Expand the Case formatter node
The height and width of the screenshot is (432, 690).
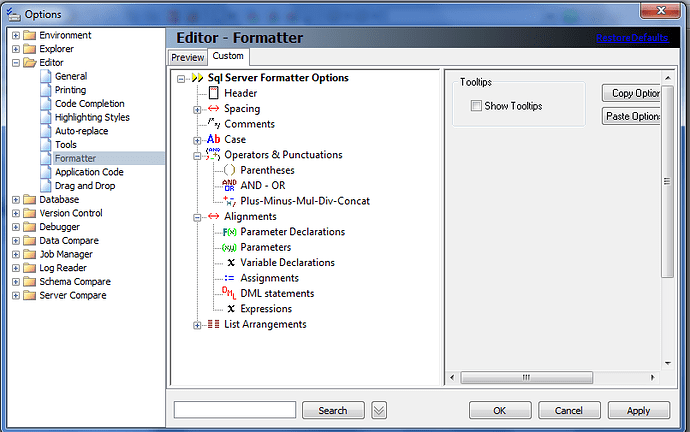[x=197, y=140]
